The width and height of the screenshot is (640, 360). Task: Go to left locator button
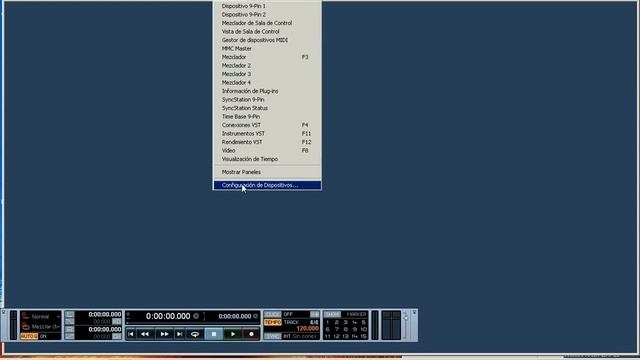click(70, 314)
